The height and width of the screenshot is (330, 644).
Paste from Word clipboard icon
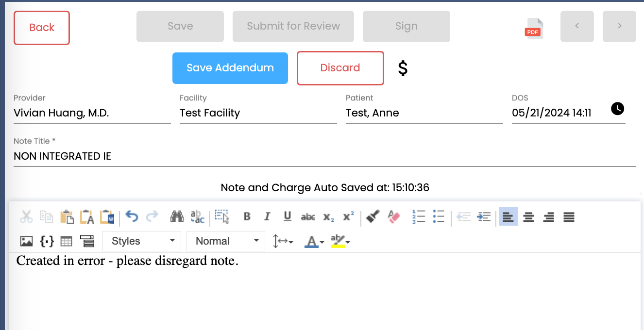(107, 217)
